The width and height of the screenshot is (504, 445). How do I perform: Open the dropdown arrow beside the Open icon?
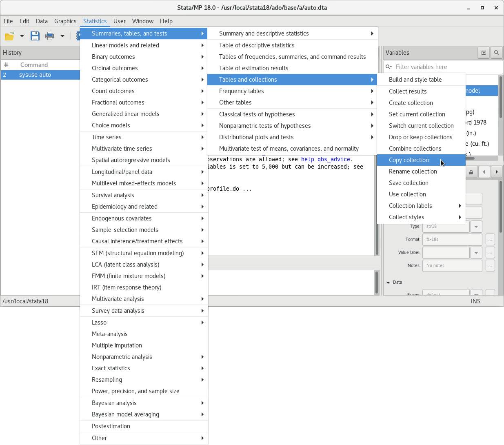22,36
